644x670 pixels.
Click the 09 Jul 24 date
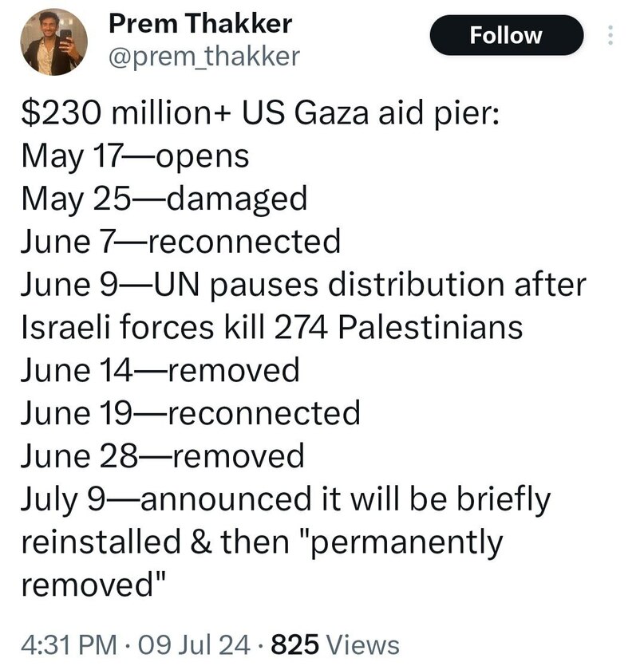pos(194,644)
